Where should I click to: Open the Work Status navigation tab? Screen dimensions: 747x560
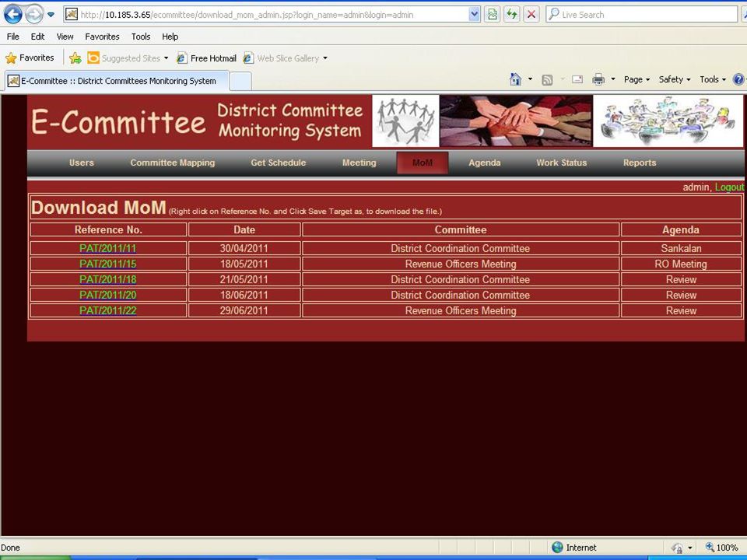562,163
